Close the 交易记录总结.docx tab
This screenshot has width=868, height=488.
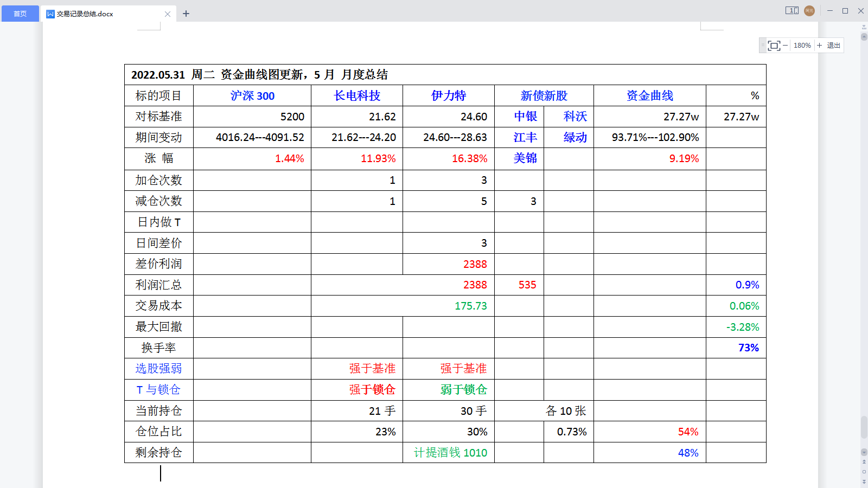(168, 14)
